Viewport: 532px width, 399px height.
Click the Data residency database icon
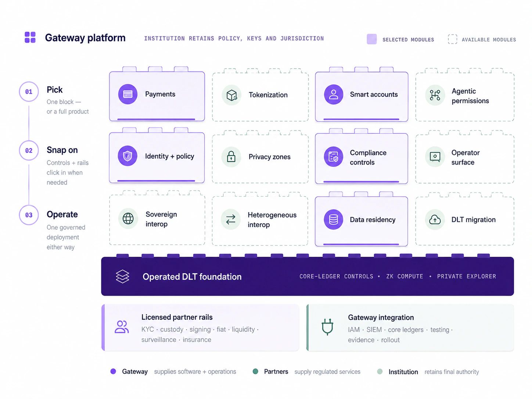coord(334,220)
